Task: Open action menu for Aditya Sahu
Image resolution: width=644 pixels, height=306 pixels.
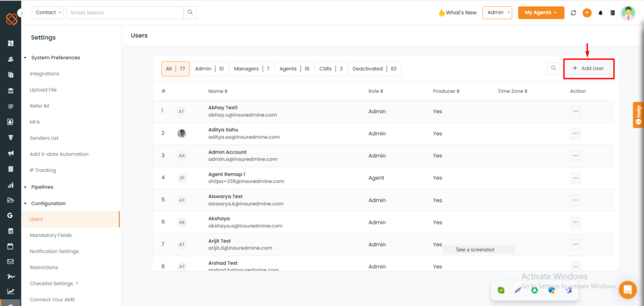Action: (x=575, y=133)
